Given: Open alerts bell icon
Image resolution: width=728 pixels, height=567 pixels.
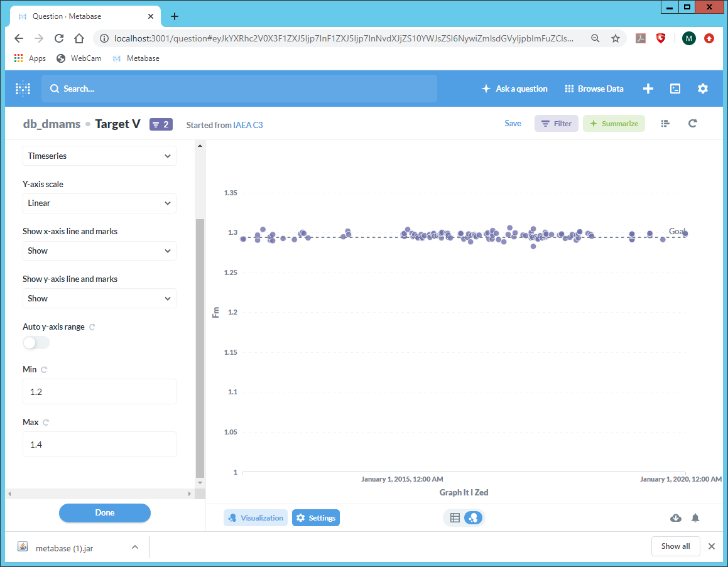Looking at the screenshot, I should 695,518.
